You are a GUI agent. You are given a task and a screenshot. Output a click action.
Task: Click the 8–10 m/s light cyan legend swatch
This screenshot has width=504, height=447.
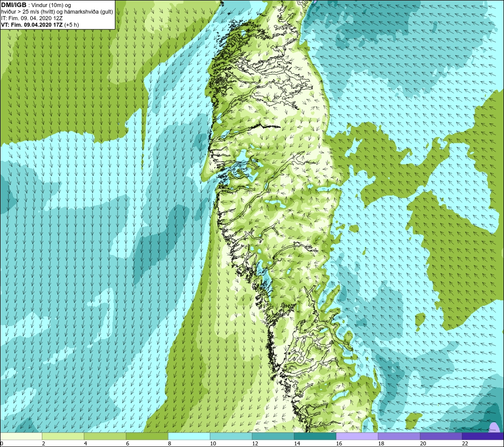[189, 436]
